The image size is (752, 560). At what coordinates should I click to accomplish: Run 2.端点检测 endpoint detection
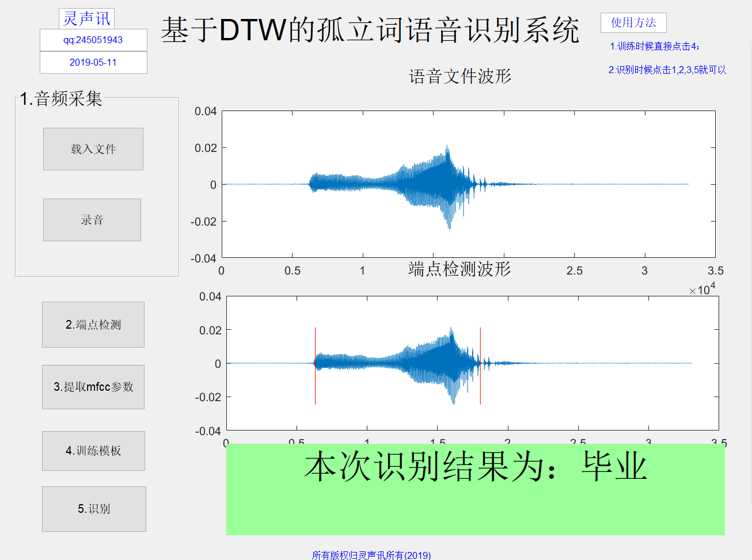pyautogui.click(x=93, y=325)
